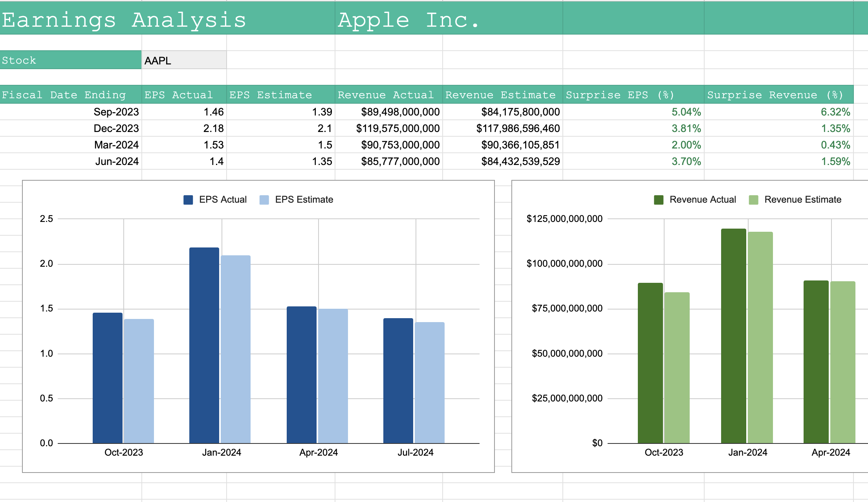Click the Jun-2024 date cell
This screenshot has height=502, width=868.
tap(71, 161)
